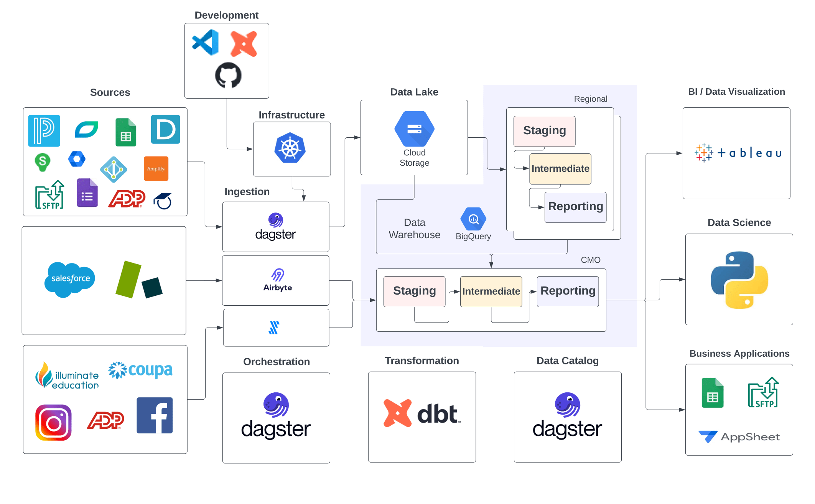Click the Data Warehouse label
The height and width of the screenshot is (504, 815).
click(x=415, y=229)
